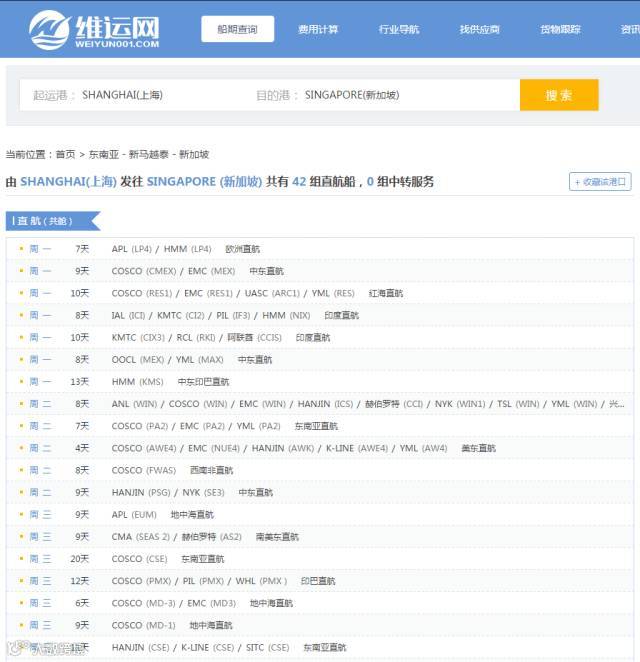The height and width of the screenshot is (662, 640).
Task: Go to 行业导航 in the navigation bar
Action: point(399,30)
